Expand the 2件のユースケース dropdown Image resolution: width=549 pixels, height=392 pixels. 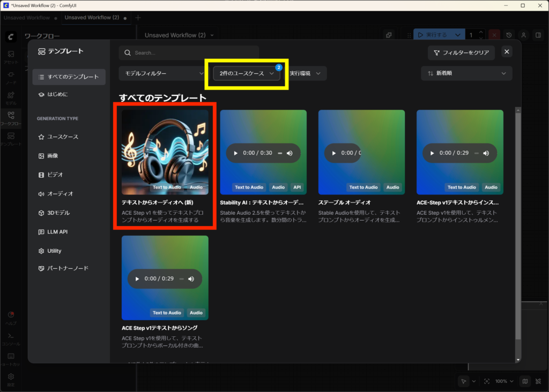(x=247, y=73)
